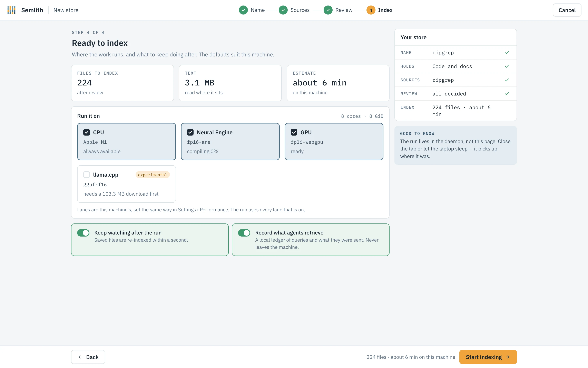
Task: Click the GOOD TO KNOW note heading
Action: [417, 134]
